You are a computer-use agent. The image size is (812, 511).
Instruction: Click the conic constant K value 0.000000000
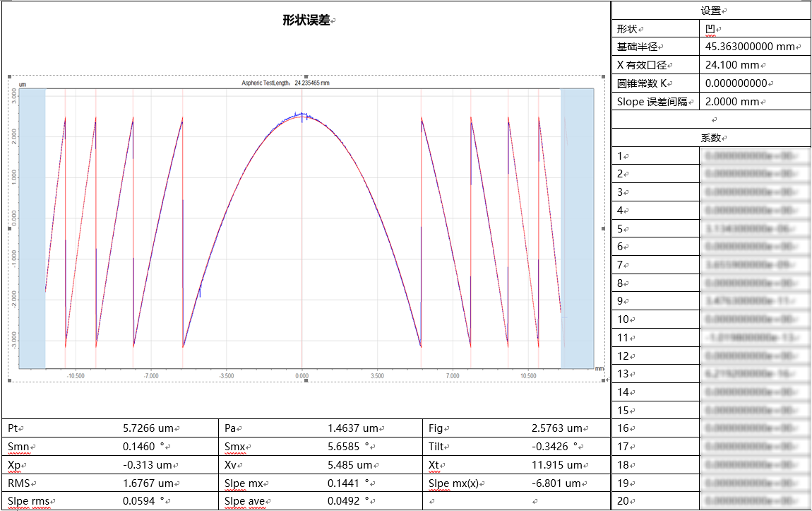(x=736, y=83)
